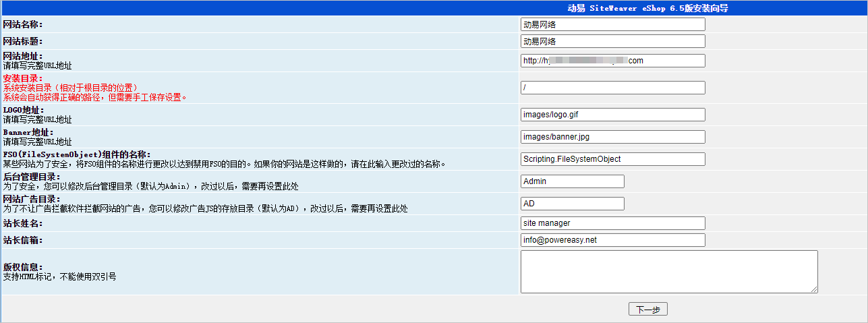Viewport: 868px width, 323px height.
Task: Focus the Scripting.FileSystemObject input field
Action: [x=612, y=159]
